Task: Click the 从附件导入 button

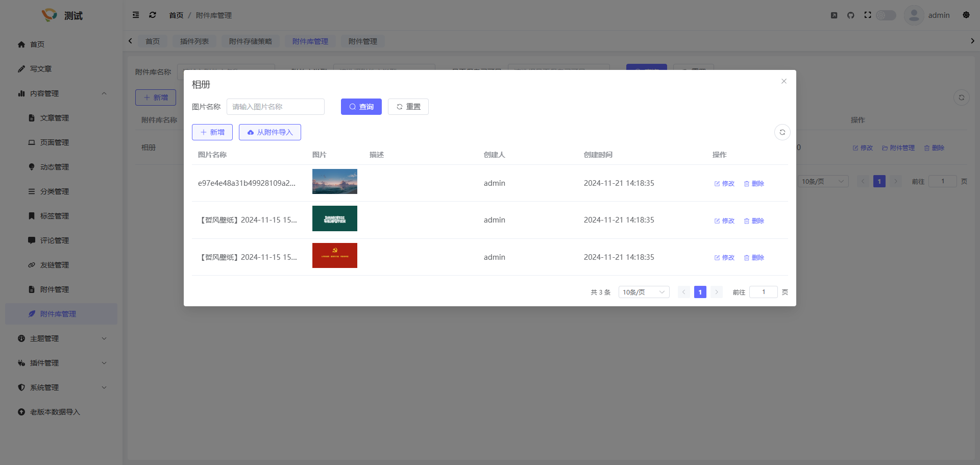Action: coord(269,132)
